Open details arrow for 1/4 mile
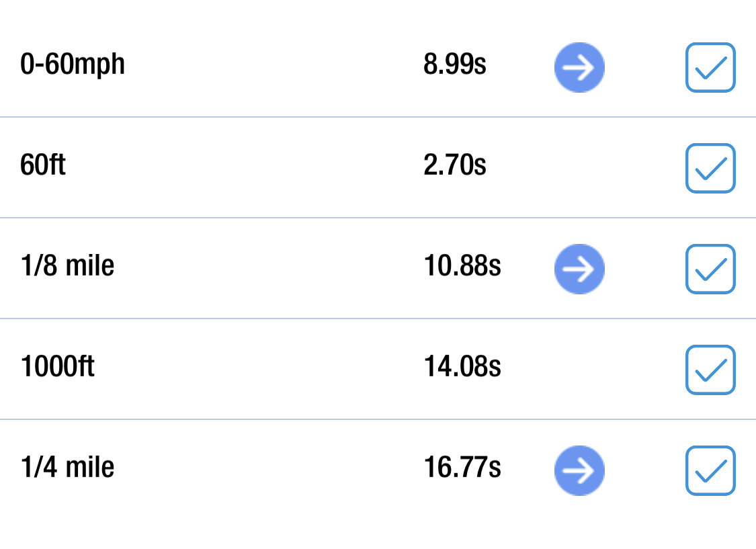Image resolution: width=756 pixels, height=549 pixels. pos(579,470)
